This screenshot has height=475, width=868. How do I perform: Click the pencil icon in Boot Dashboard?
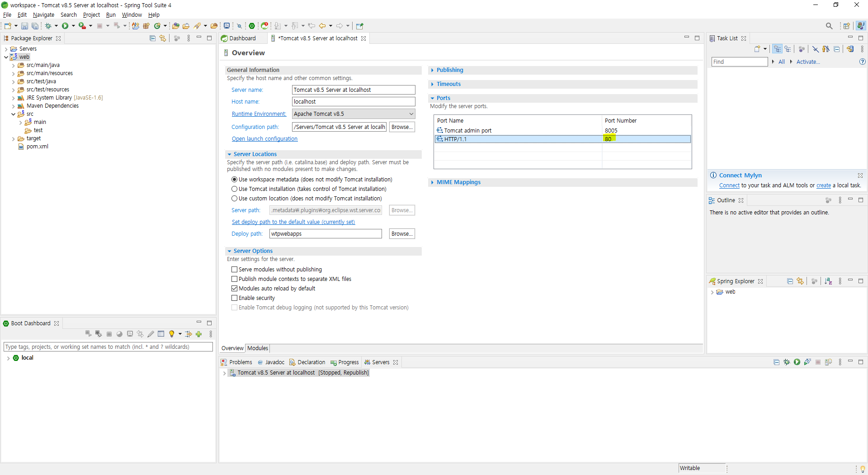point(151,334)
